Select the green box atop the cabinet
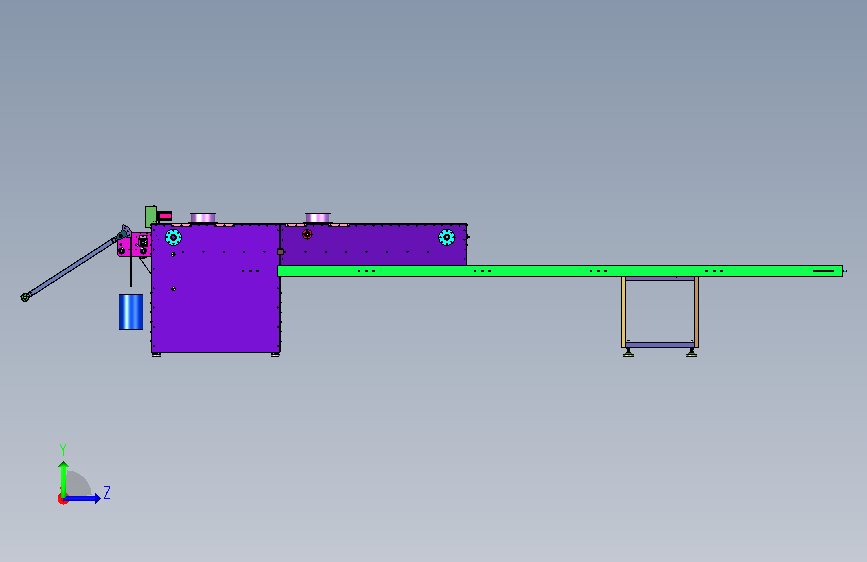Screen dimensions: 867x562 [x=150, y=216]
